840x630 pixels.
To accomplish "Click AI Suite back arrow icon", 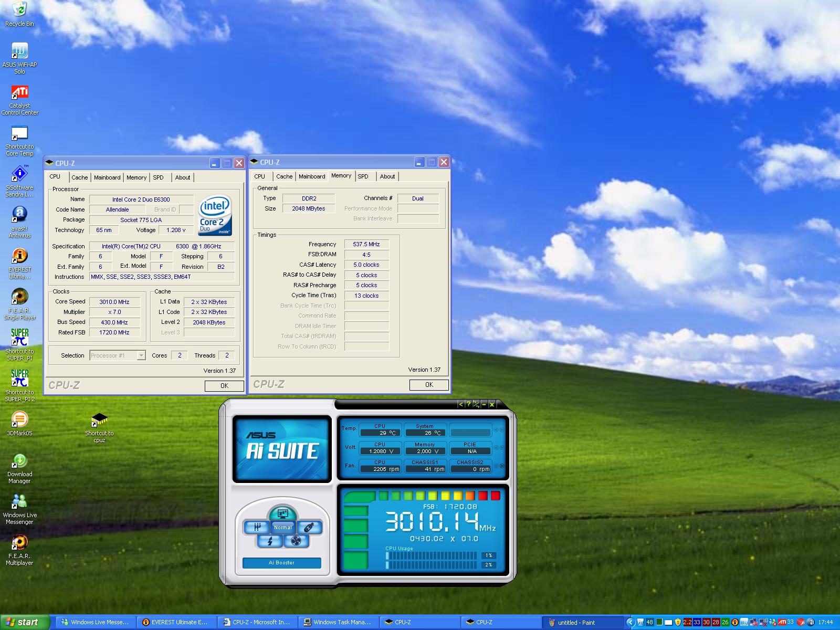I will pyautogui.click(x=460, y=404).
